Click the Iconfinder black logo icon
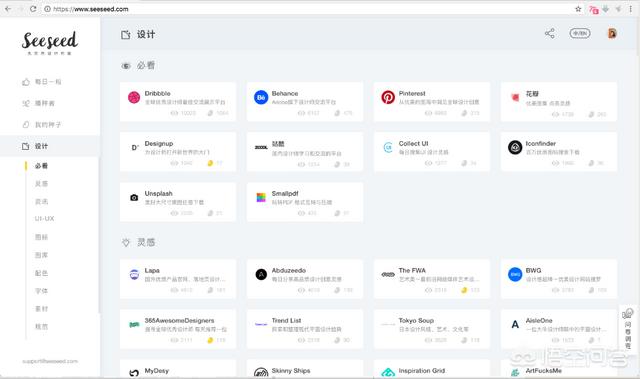This screenshot has width=640, height=379. (515, 147)
